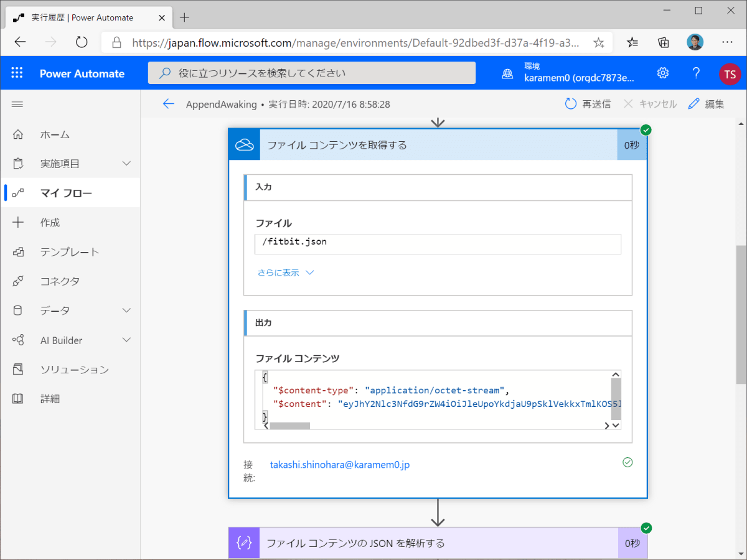
Task: Click the Power Automate brand title
Action: point(82,73)
